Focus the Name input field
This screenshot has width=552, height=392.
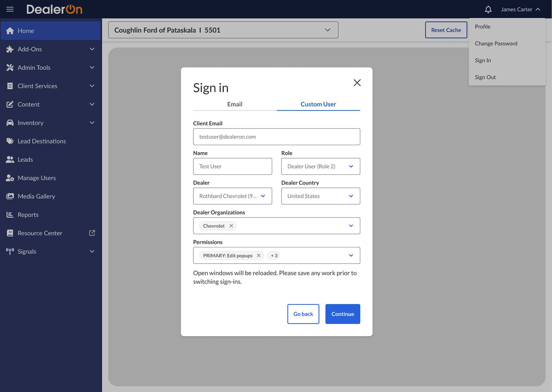click(233, 166)
